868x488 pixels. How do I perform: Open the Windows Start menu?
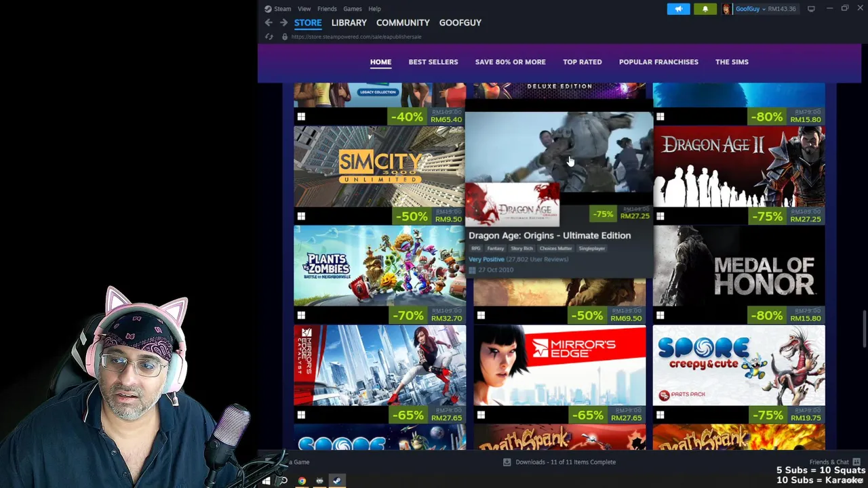pyautogui.click(x=267, y=481)
